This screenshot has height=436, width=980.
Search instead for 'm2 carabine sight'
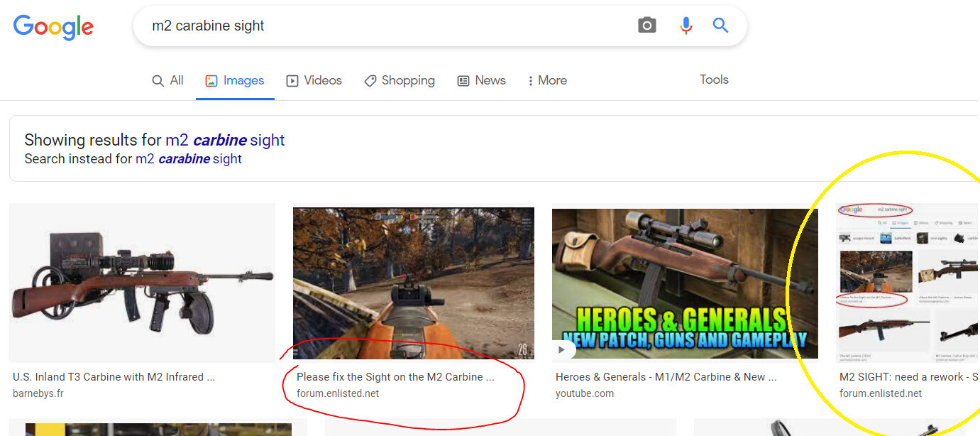coord(189,159)
